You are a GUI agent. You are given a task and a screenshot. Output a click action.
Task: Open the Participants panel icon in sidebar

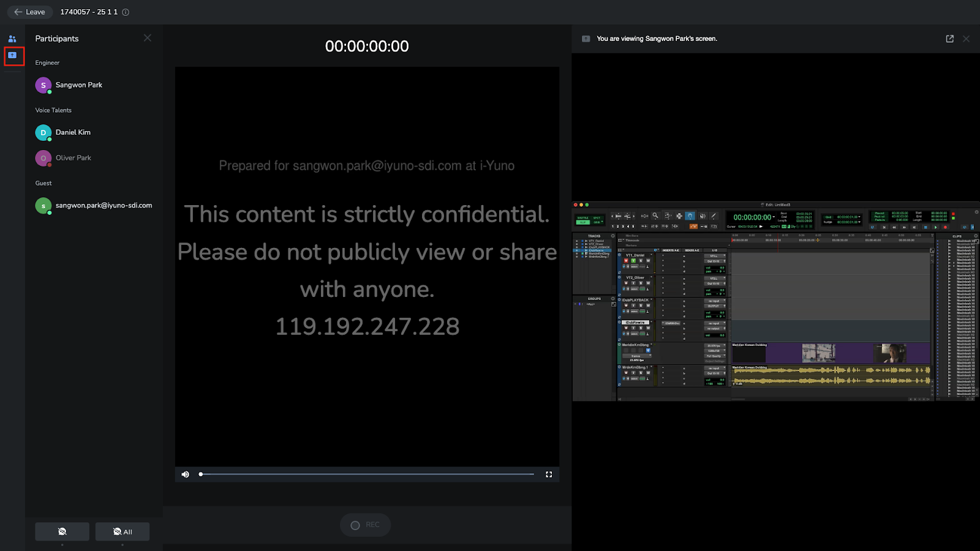tap(12, 39)
